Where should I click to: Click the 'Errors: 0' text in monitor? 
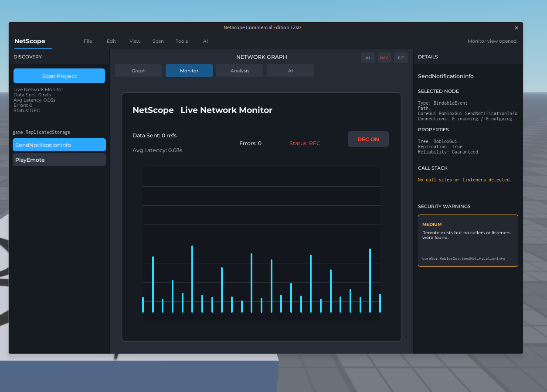[250, 143]
